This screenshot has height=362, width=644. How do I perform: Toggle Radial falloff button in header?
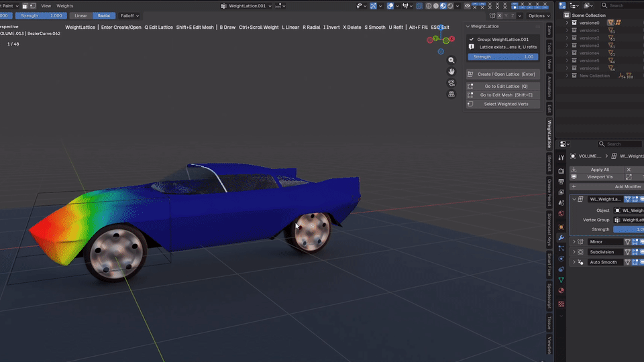point(104,15)
